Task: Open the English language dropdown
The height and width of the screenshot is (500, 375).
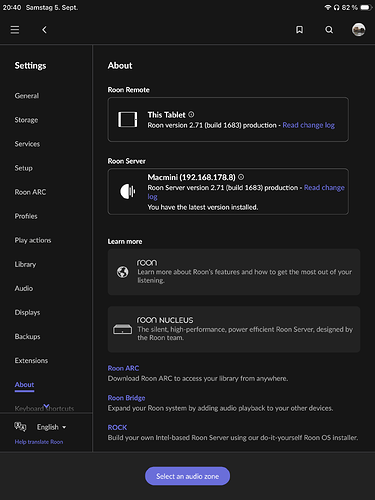Action: click(x=51, y=427)
